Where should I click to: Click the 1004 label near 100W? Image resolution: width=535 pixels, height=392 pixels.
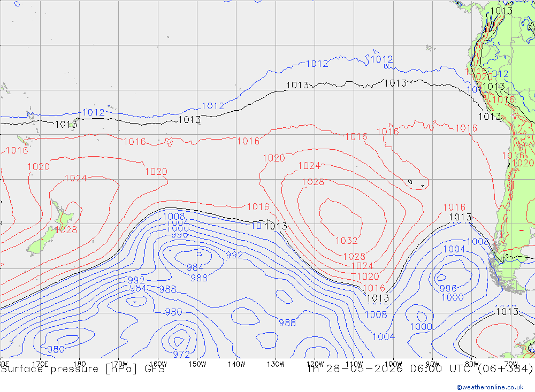(384, 337)
